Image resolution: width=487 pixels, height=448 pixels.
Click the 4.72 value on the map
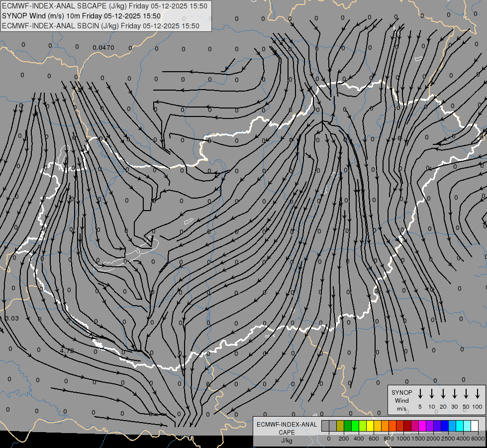tap(67, 351)
